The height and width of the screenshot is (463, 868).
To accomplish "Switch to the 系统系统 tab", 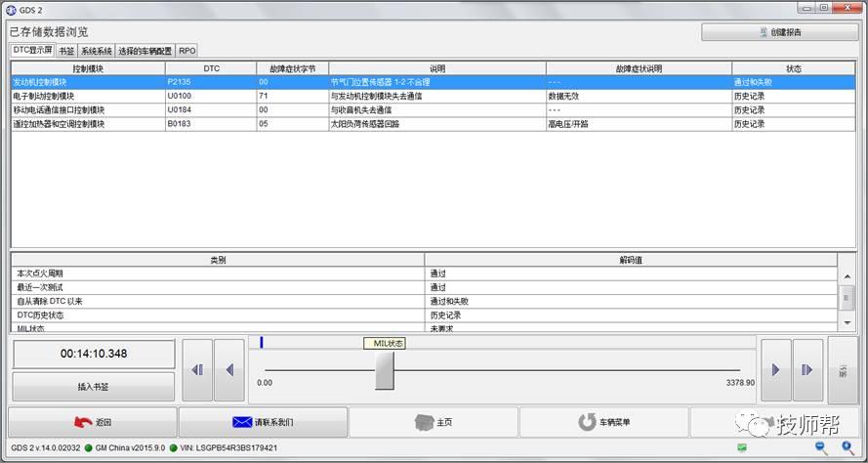I will pyautogui.click(x=97, y=51).
